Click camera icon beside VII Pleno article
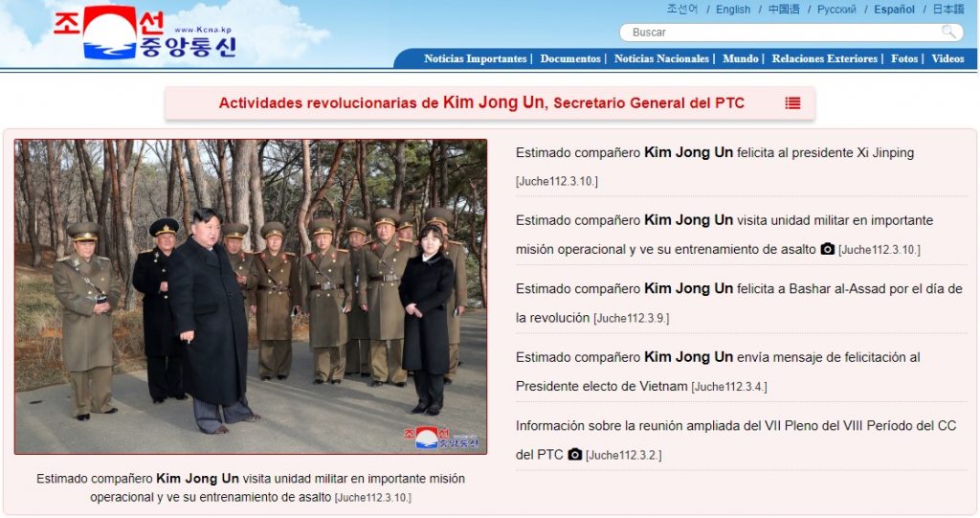980x518 pixels. pyautogui.click(x=575, y=454)
